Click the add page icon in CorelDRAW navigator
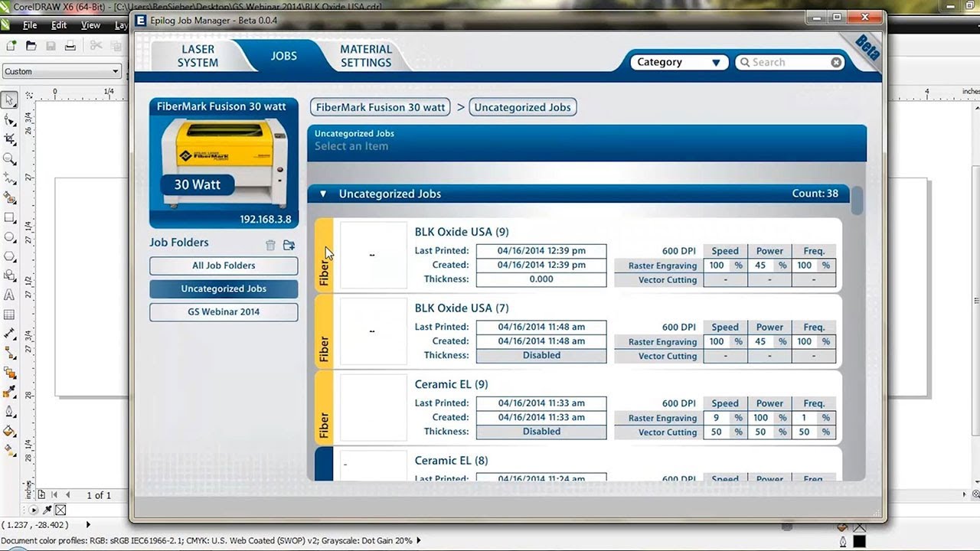The image size is (980, 551). (x=41, y=495)
